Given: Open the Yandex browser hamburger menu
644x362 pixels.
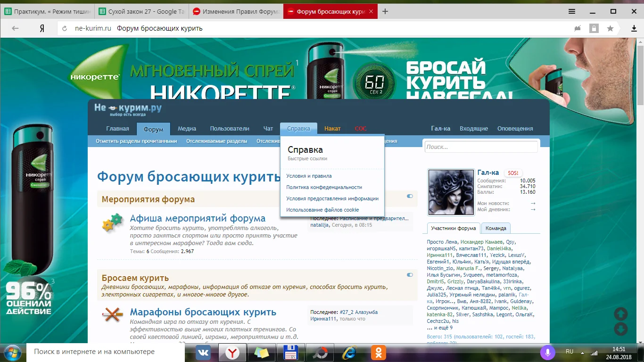Looking at the screenshot, I should pos(571,11).
